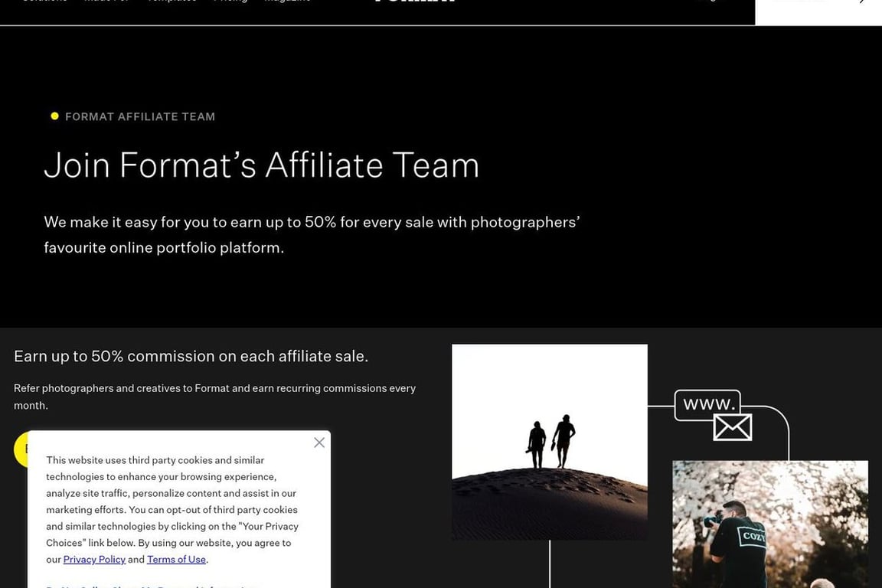Click the "We make it easy for you to earn" subtitle
Image resolution: width=882 pixels, height=588 pixels.
click(x=312, y=234)
